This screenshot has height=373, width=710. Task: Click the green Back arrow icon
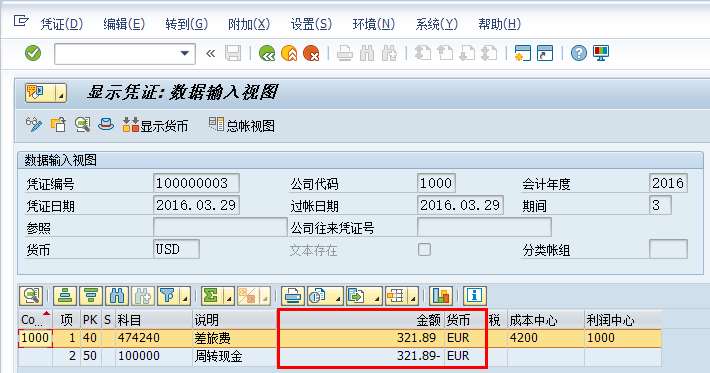point(267,54)
